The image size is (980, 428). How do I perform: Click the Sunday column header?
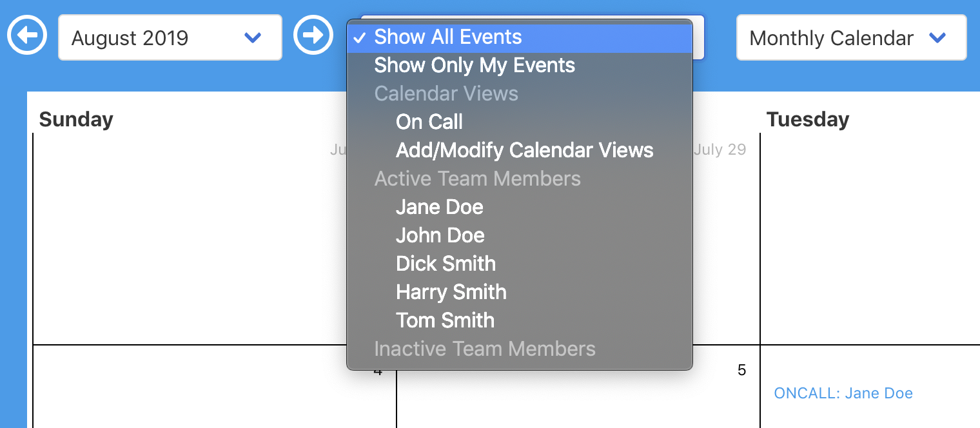[76, 119]
